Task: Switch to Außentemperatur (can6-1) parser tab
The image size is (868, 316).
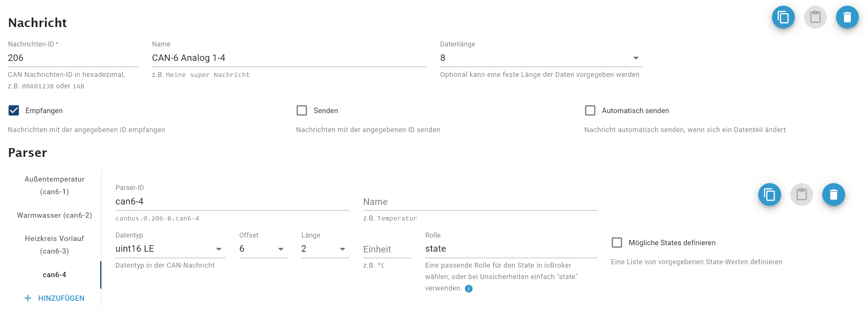Action: [54, 185]
